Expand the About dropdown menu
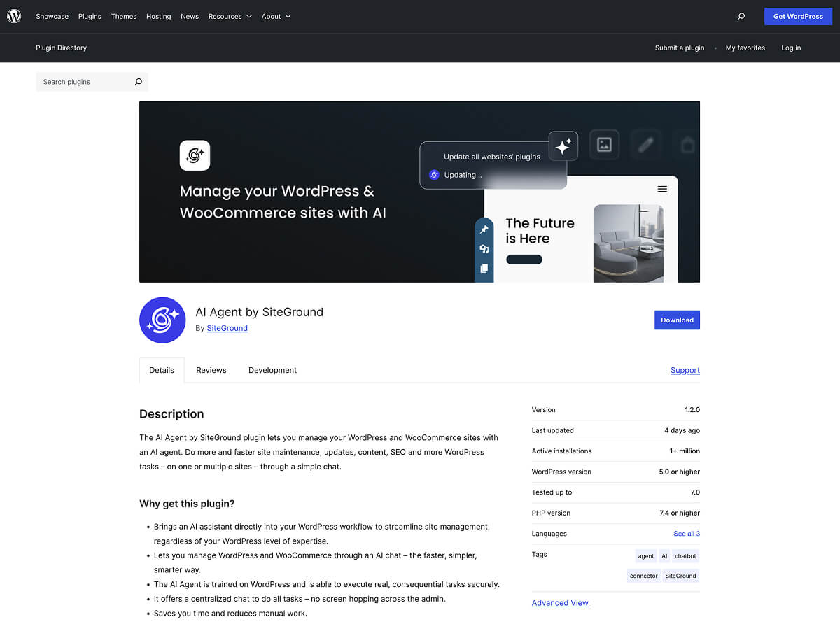Screen dimensions: 840x631 [x=276, y=16]
